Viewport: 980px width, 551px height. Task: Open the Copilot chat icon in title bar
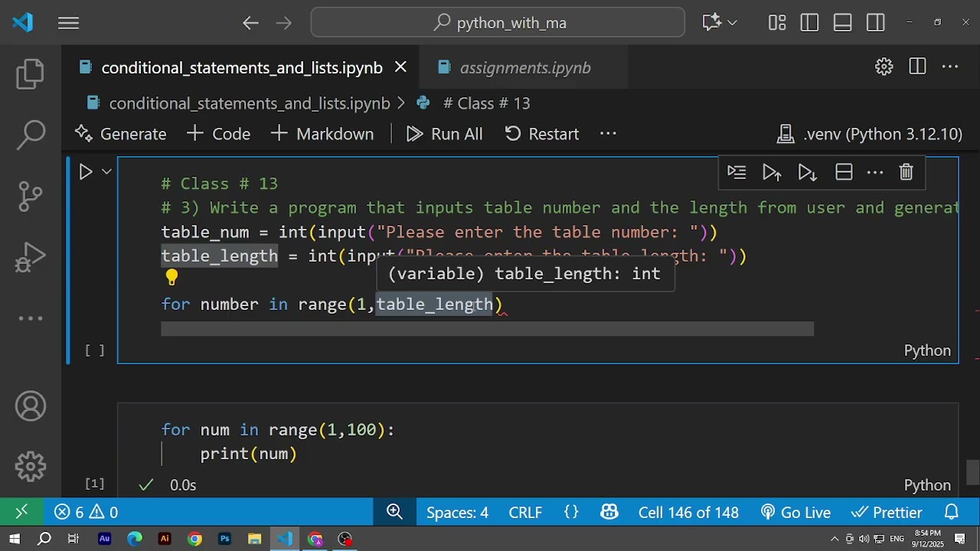click(x=711, y=23)
